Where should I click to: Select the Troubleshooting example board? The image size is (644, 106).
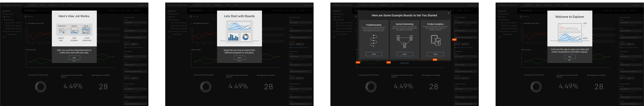coord(374,54)
